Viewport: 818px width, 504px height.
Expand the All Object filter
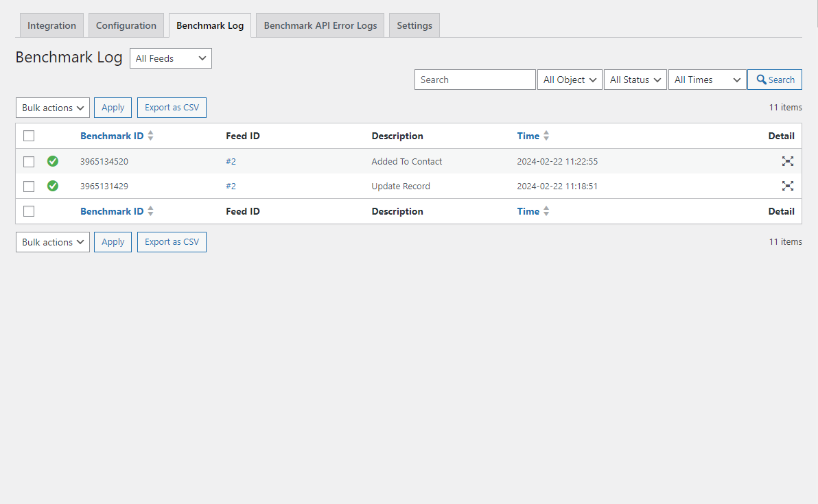tap(570, 80)
